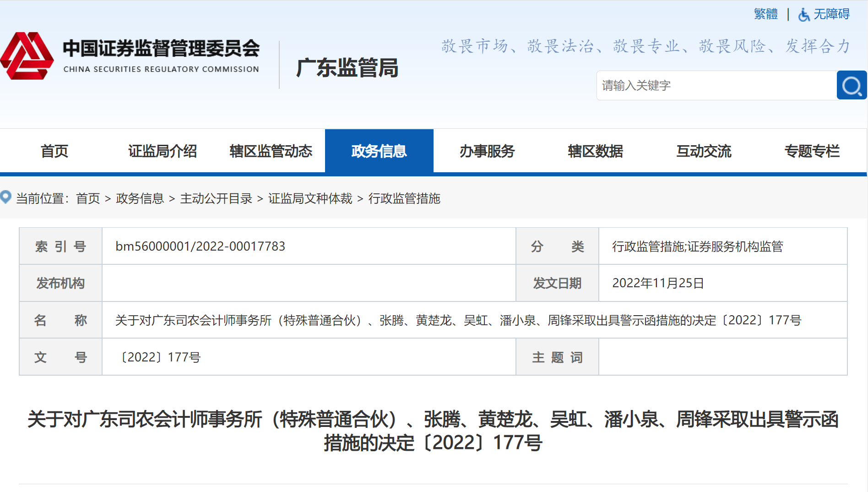868x492 pixels.
Task: Open the 办事服务 menu item
Action: pos(487,151)
